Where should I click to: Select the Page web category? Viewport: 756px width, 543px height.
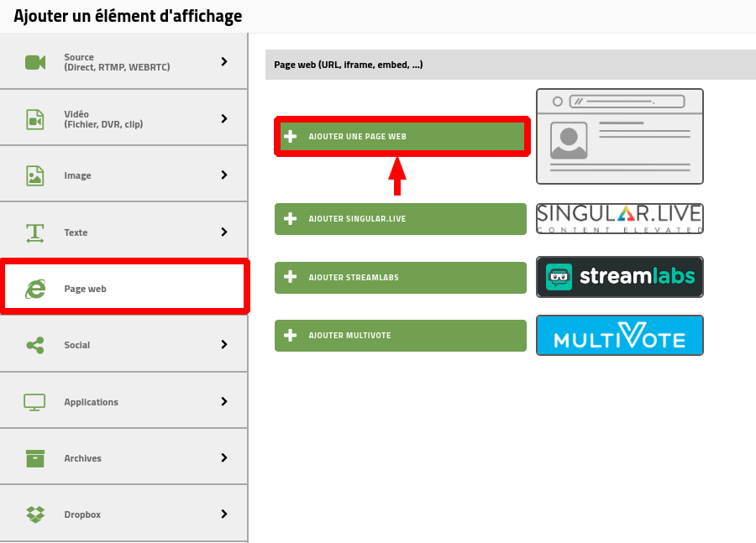pyautogui.click(x=124, y=287)
